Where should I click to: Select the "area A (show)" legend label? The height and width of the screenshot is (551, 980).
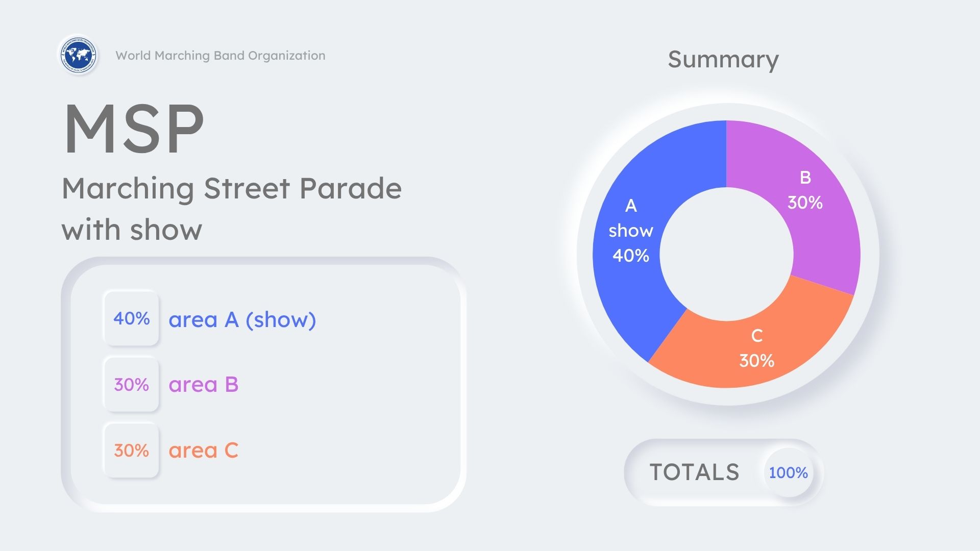point(242,320)
